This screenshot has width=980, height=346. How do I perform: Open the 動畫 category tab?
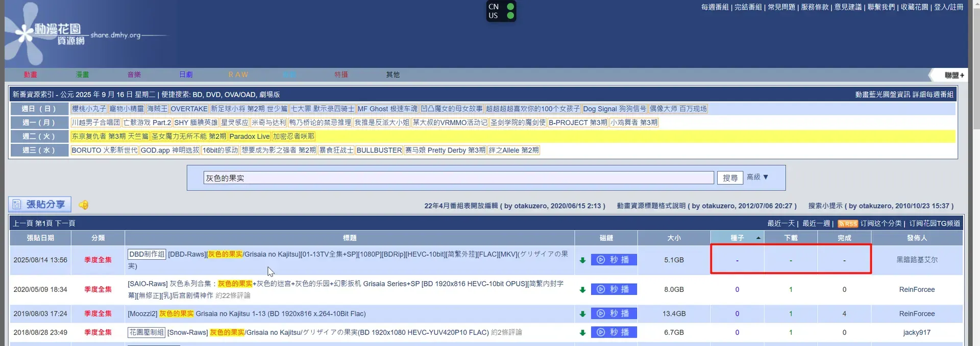[x=30, y=75]
